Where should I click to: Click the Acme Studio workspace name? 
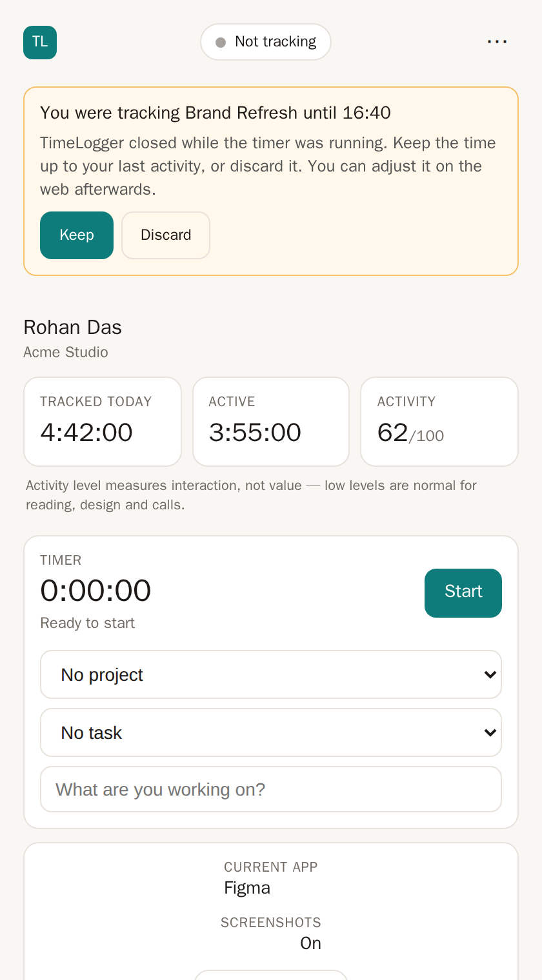pos(66,352)
